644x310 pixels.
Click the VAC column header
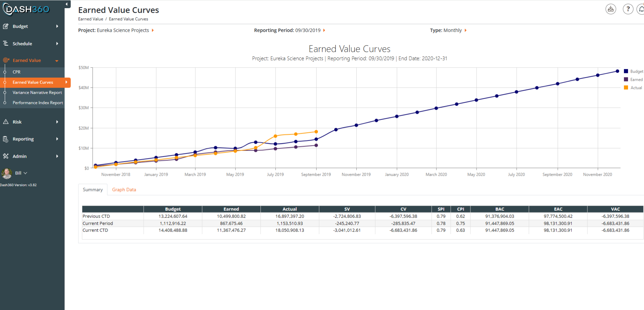pyautogui.click(x=615, y=209)
